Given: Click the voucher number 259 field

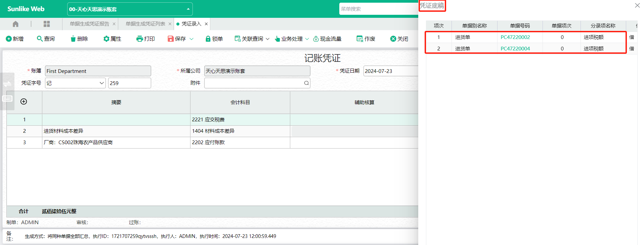Looking at the screenshot, I should click(129, 83).
